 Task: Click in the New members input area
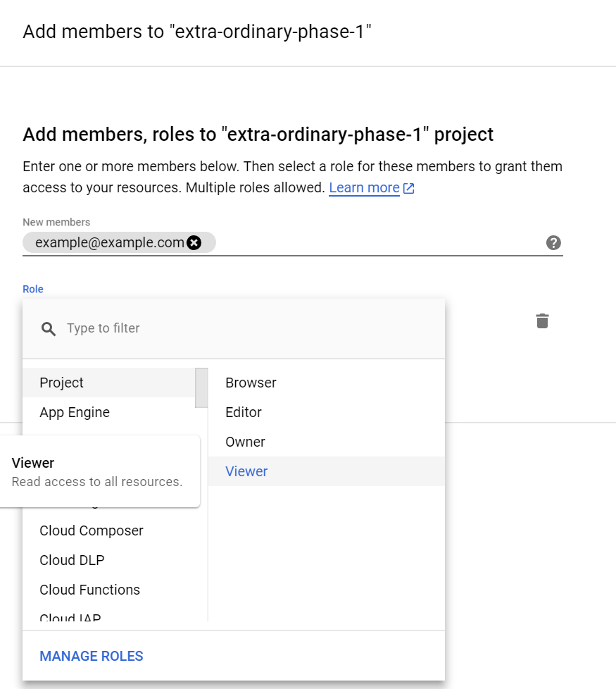point(380,242)
